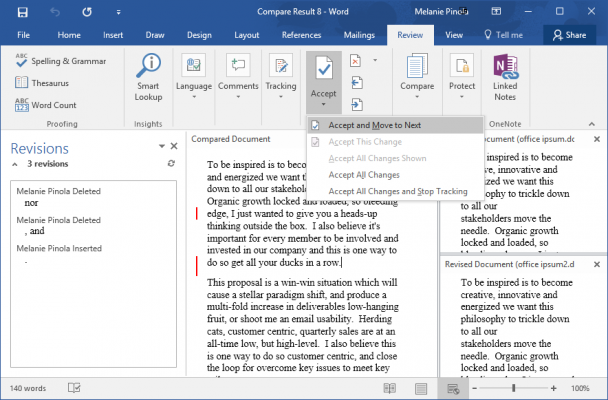The image size is (608, 400).
Task: Click Word Count in Proofing group
Action: point(46,105)
